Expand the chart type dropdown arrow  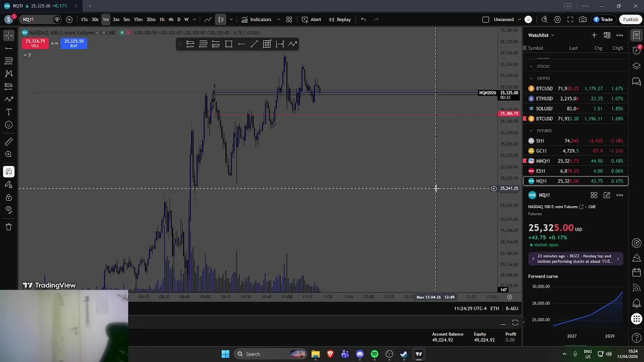(231, 20)
